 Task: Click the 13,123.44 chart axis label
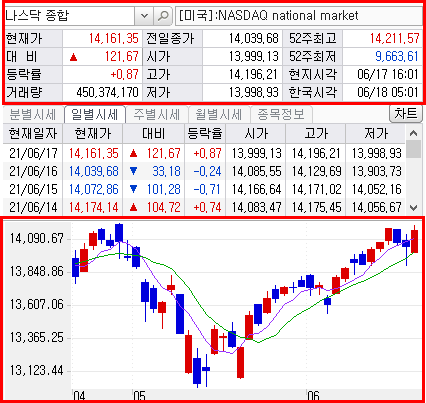(x=37, y=370)
